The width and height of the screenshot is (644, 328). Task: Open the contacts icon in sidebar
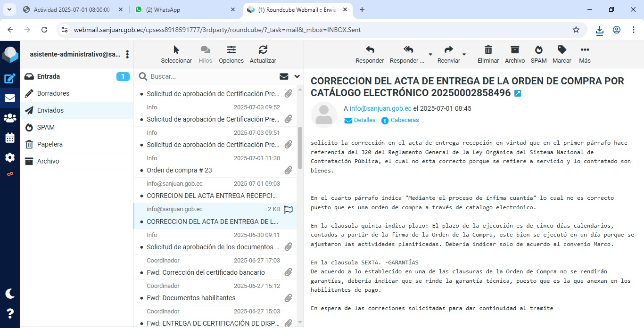(9, 118)
